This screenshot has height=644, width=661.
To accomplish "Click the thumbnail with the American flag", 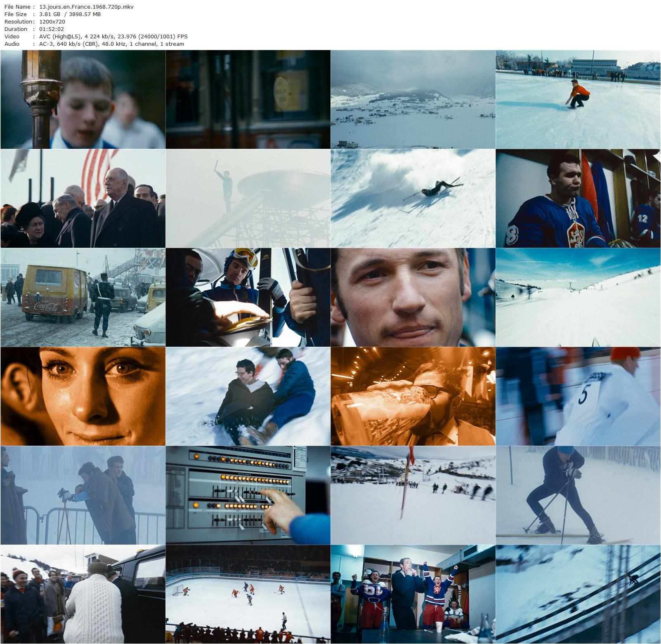I will 83,198.
